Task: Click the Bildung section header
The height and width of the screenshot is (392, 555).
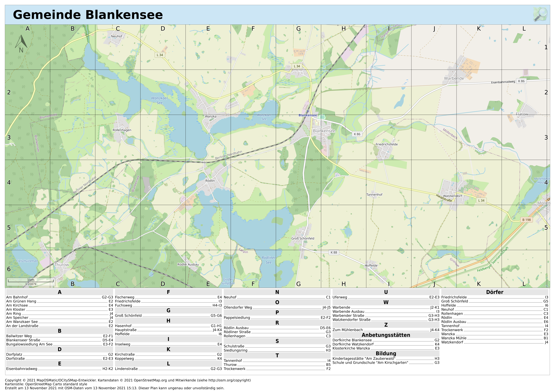Action: pos(386,353)
